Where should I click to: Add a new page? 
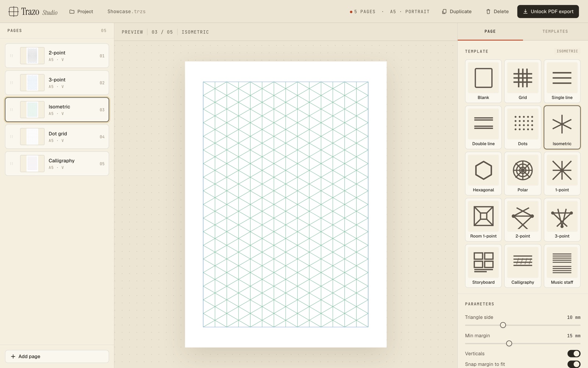point(57,357)
